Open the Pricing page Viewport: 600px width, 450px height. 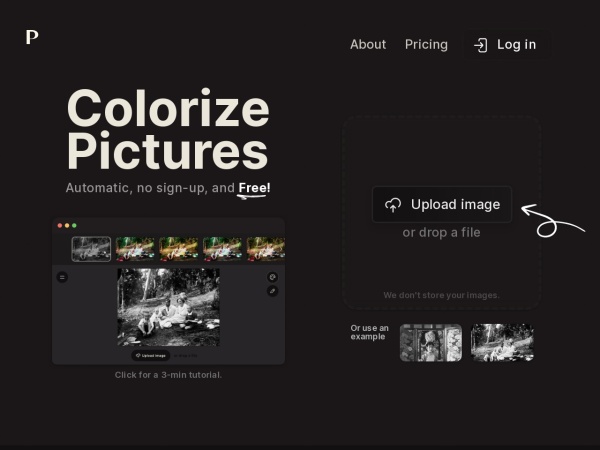pos(426,44)
